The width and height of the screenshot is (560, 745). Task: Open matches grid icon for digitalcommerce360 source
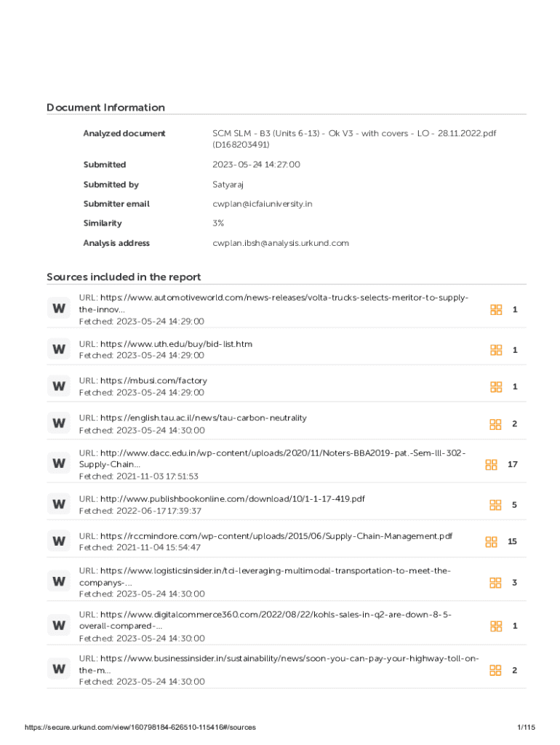point(496,626)
